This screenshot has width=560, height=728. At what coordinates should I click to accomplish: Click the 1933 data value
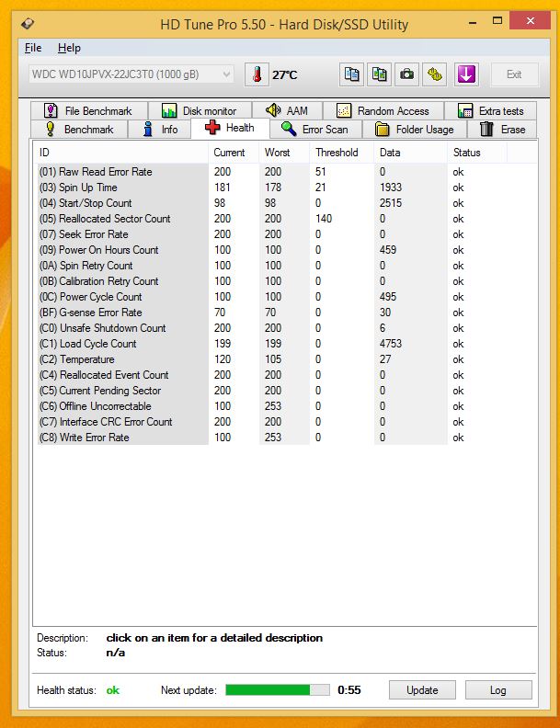[x=391, y=188]
